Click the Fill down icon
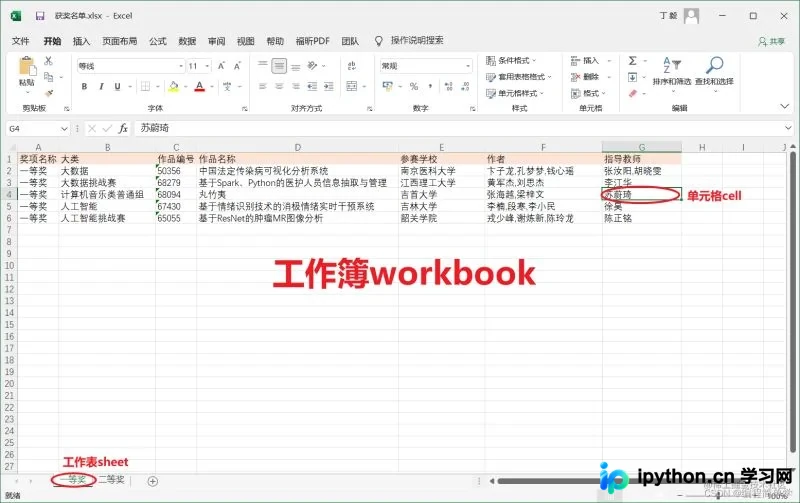 point(633,77)
